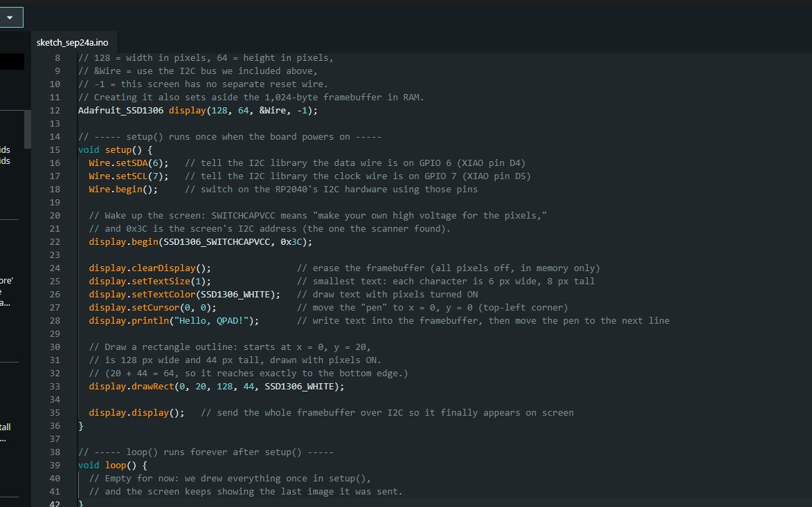This screenshot has height=507, width=812.
Task: Place cursor on 'void loop() {'
Action: tap(113, 465)
